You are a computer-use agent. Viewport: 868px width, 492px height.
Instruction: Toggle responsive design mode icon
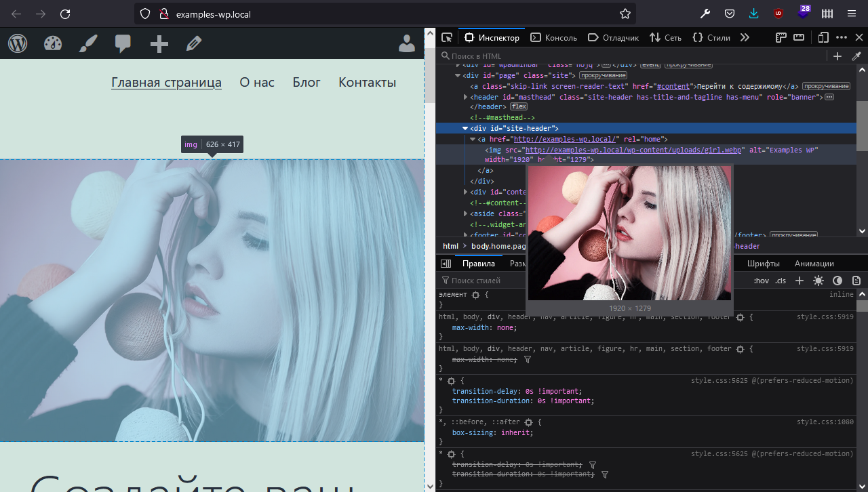click(x=823, y=37)
